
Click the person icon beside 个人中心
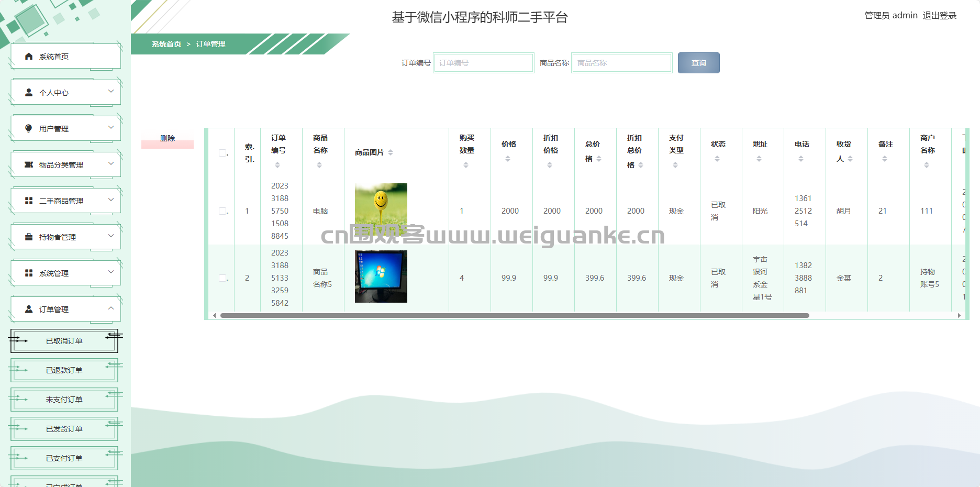click(x=29, y=93)
